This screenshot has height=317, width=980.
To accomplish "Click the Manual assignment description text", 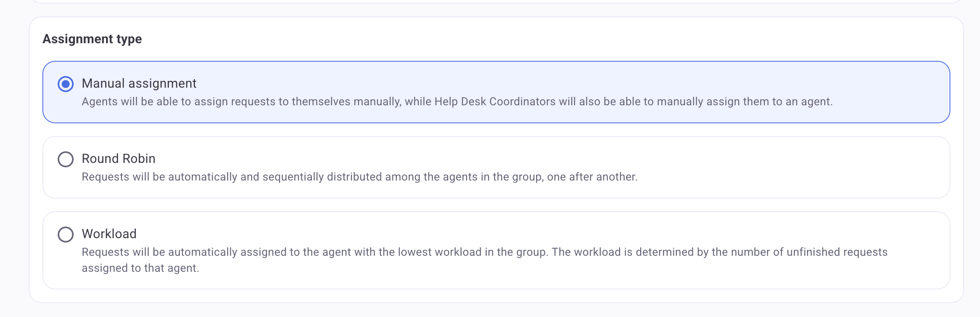I will pyautogui.click(x=456, y=102).
